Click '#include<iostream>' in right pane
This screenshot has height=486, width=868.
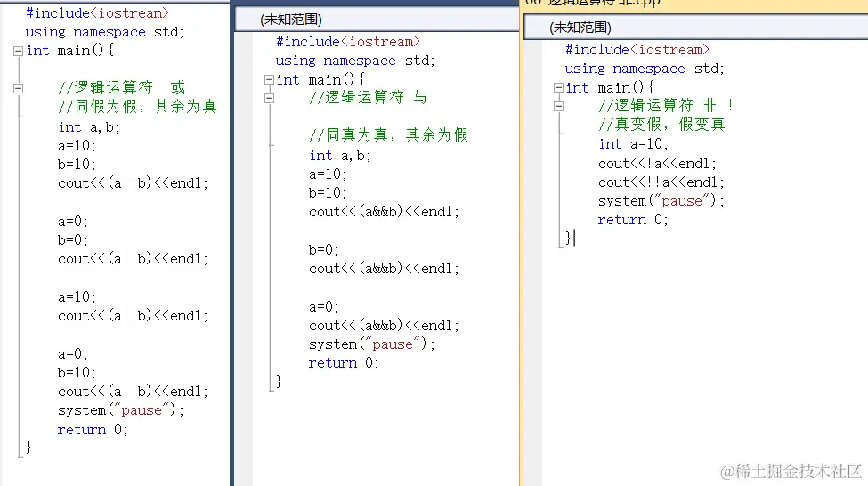coord(637,49)
